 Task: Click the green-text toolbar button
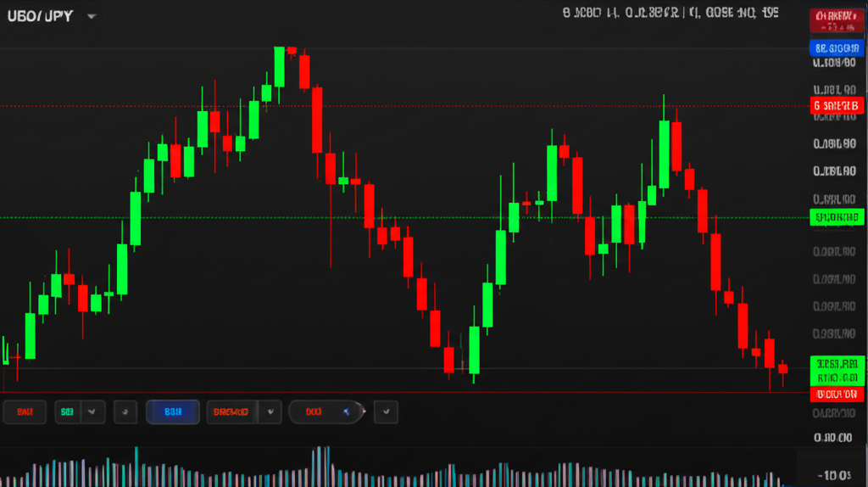click(66, 412)
